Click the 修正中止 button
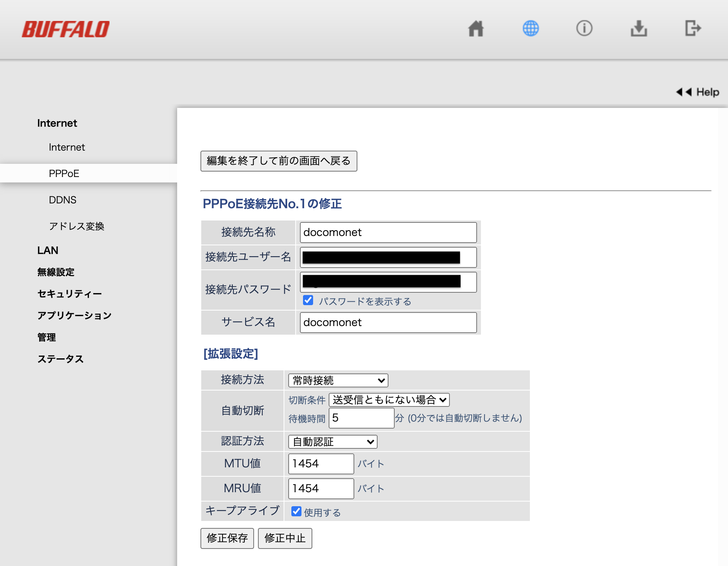728x566 pixels. coord(285,538)
